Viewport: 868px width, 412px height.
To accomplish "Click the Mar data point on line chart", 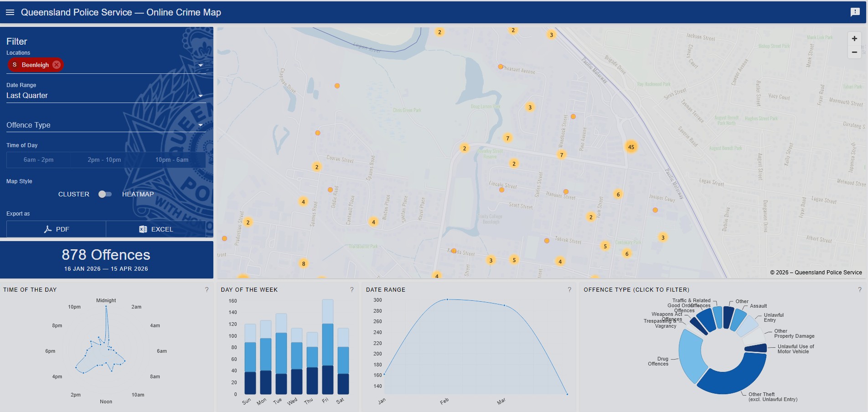I will tap(504, 305).
